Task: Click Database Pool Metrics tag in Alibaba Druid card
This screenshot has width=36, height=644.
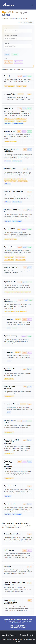Action: tap(10, 142)
